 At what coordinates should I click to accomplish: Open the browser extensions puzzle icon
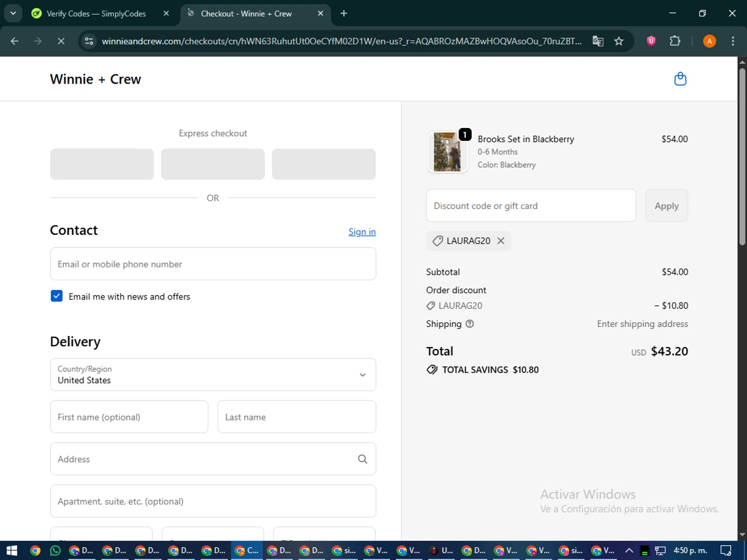[x=675, y=41]
